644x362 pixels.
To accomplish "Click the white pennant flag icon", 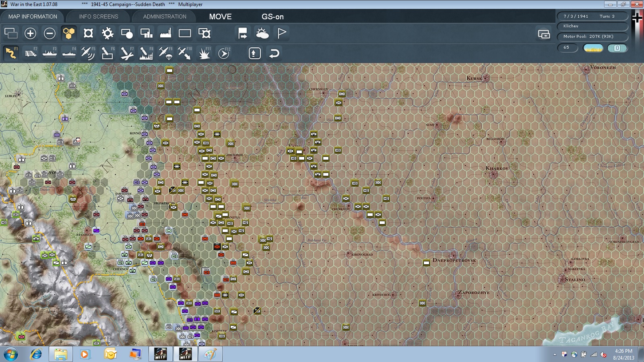I will pos(281,33).
